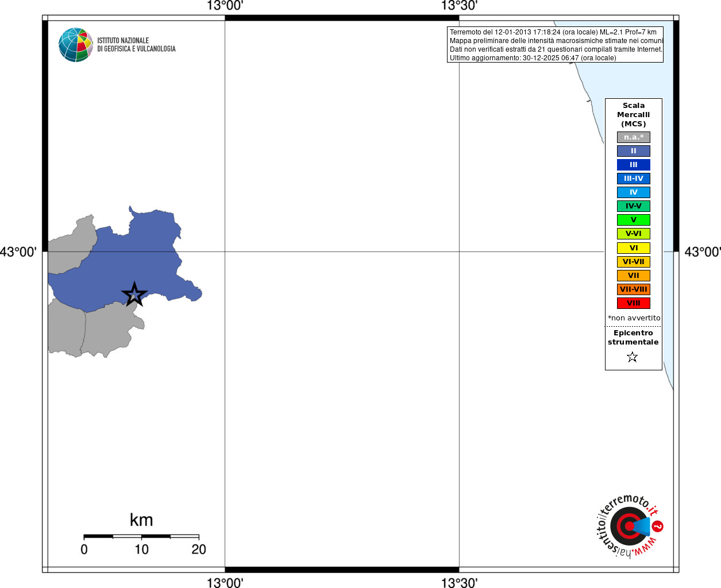Click the V-VI legend swatch
This screenshot has height=588, width=721.
pos(634,234)
